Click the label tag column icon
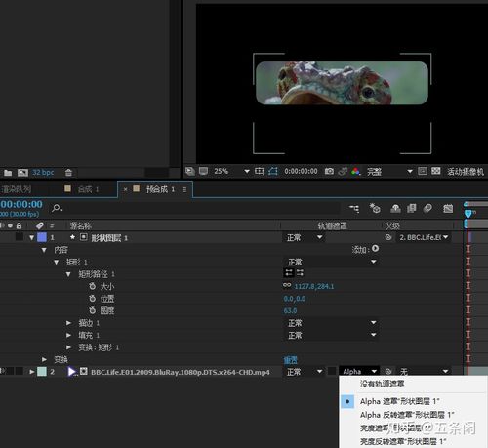The width and height of the screenshot is (488, 448). 40,225
